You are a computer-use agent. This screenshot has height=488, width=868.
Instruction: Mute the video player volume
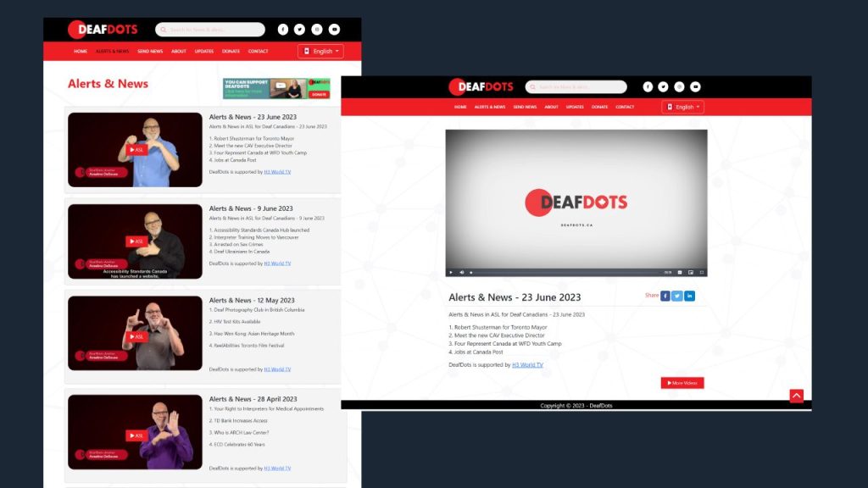(x=462, y=272)
